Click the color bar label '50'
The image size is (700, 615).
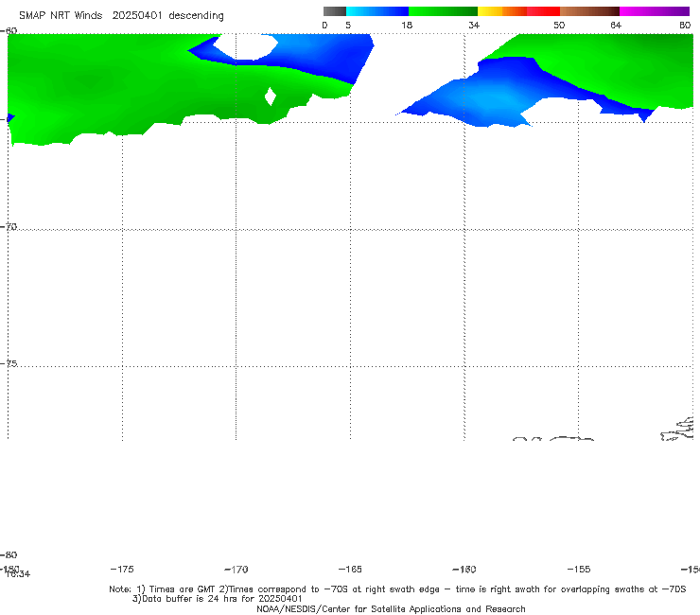point(559,26)
